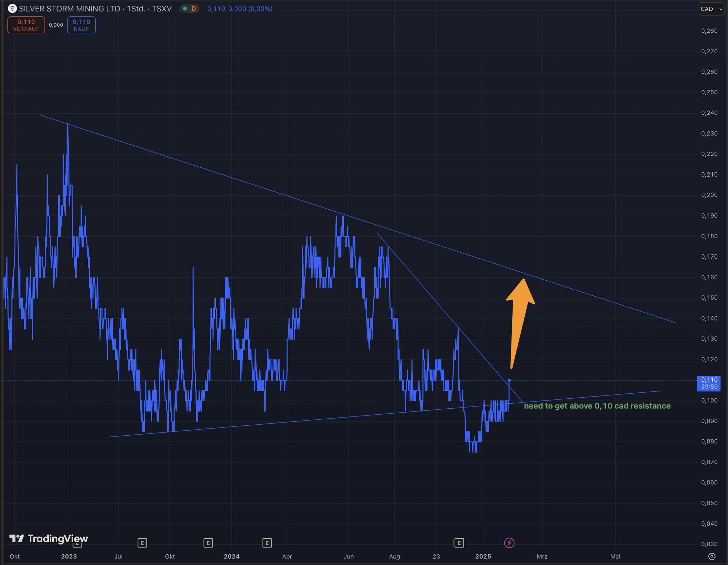Click the orange D delayed-data badge
Image resolution: width=728 pixels, height=565 pixels.
[194, 9]
